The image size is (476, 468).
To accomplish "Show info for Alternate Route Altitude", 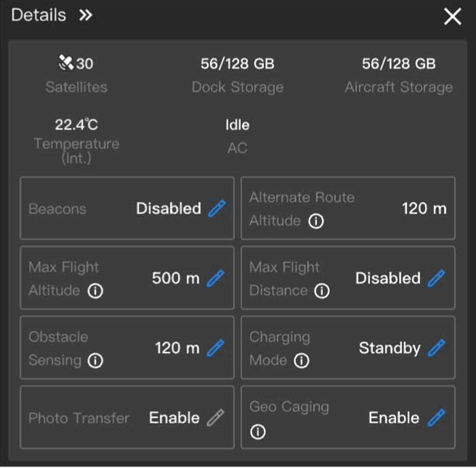I will 316,221.
